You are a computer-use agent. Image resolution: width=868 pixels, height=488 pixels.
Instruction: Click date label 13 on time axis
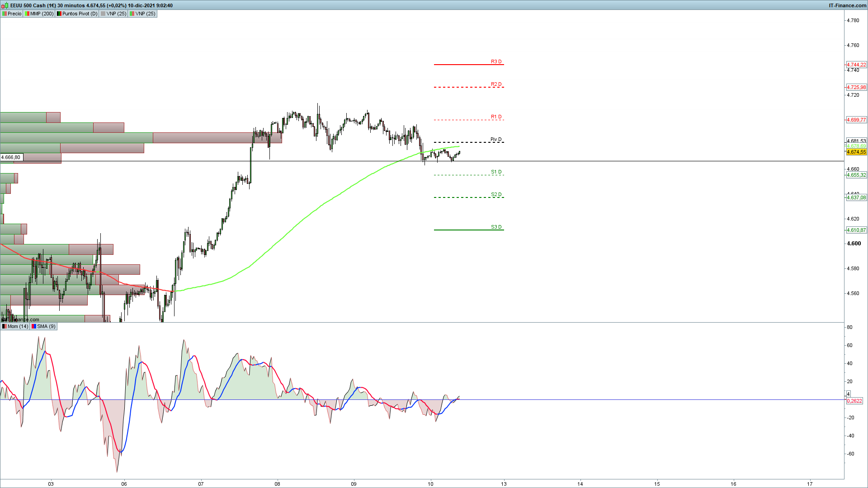point(504,484)
